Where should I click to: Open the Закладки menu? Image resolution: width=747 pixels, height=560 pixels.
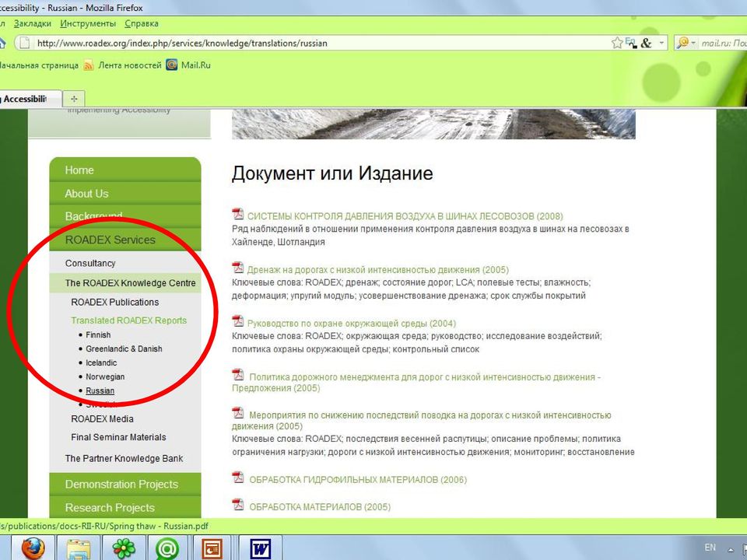(33, 23)
